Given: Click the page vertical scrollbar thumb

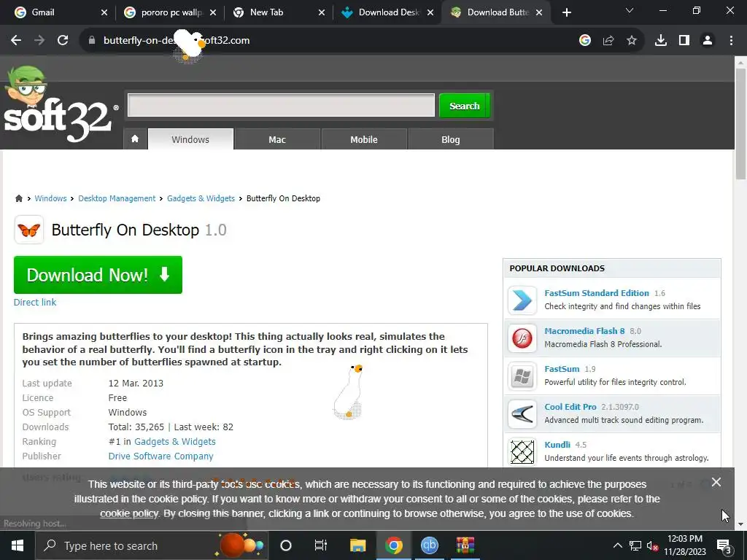Looking at the screenshot, I should [x=740, y=124].
